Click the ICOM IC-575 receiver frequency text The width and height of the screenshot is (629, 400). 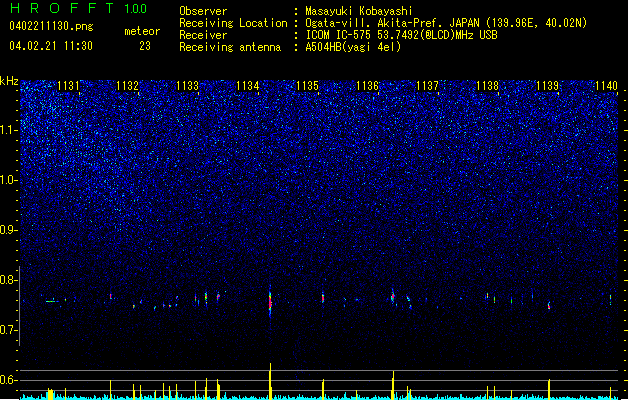click(401, 35)
